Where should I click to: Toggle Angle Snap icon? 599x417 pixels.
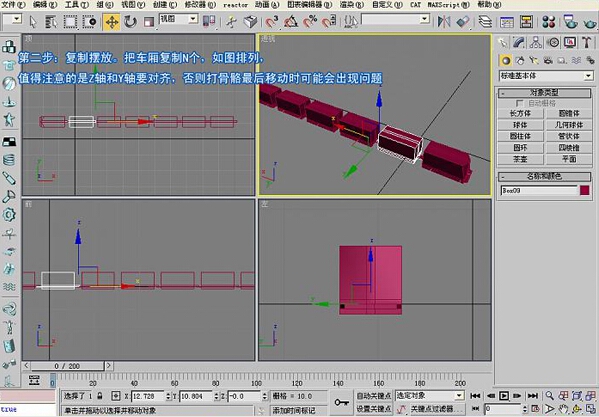click(291, 22)
